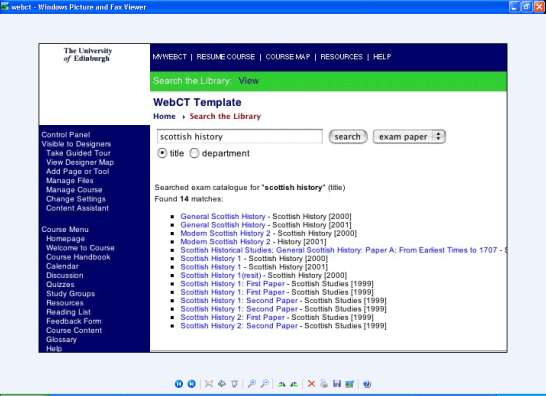Screen dimensions: 546x396
Task: Click Change Settings in the sidebar
Action: click(76, 199)
